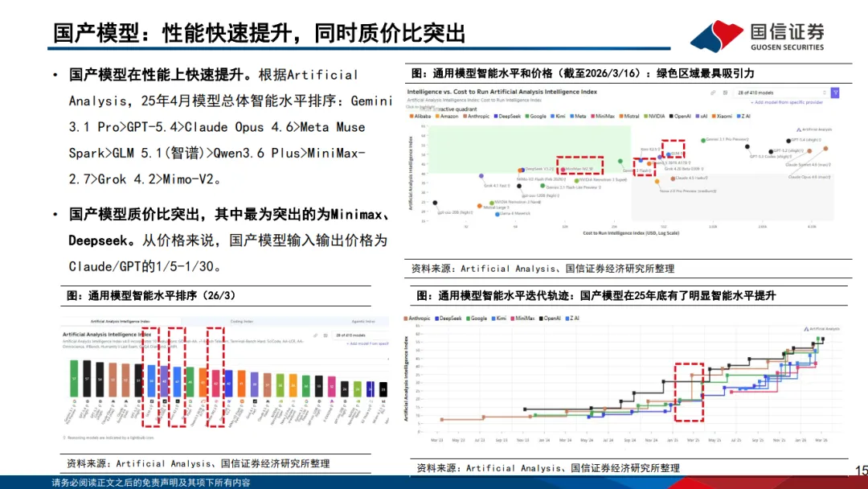Viewport: 868px width, 489px height.
Task: Click the gpt-oss-20B (high) data point
Action: tap(435, 203)
